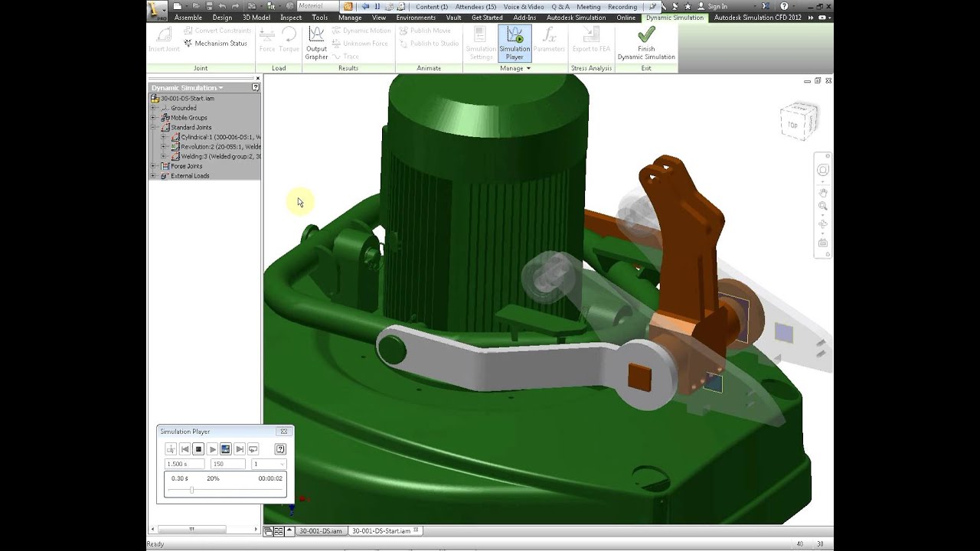Open the Output Grapher tool
This screenshot has width=980, height=551.
(316, 43)
